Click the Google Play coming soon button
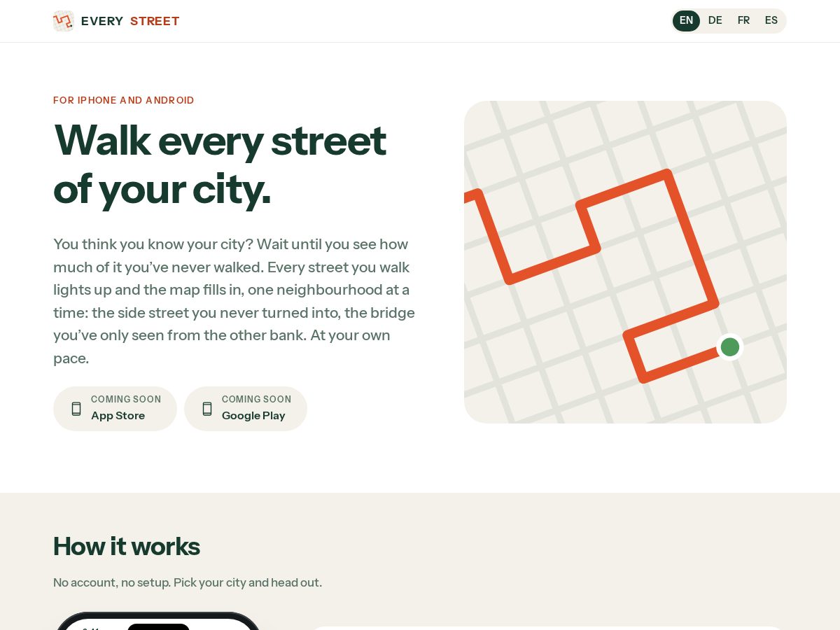 pyautogui.click(x=246, y=409)
